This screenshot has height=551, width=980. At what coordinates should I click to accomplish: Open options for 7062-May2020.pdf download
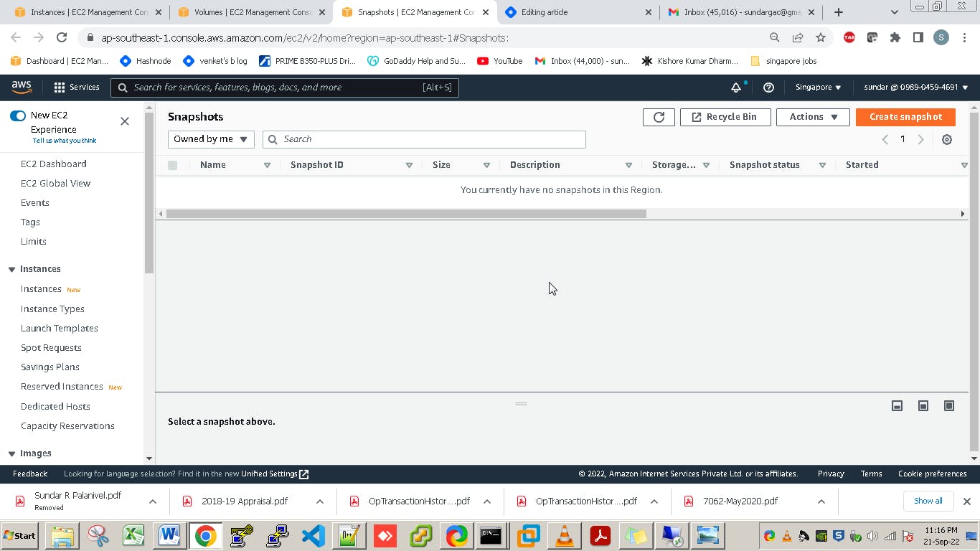tap(821, 501)
